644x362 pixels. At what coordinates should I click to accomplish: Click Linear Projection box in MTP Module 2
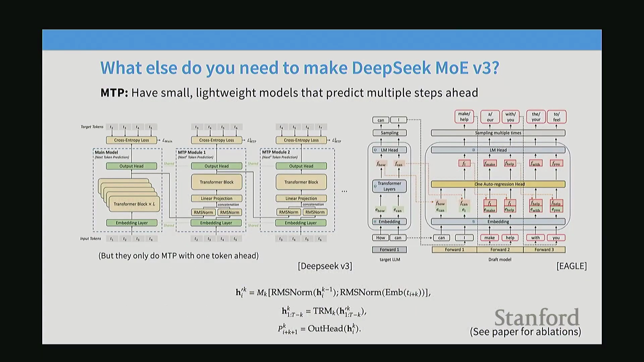point(301,198)
